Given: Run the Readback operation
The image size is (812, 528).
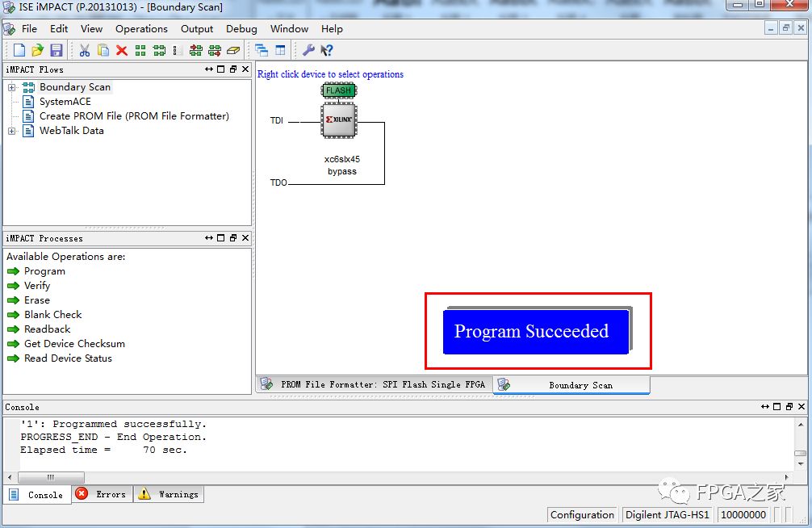Looking at the screenshot, I should pos(47,329).
